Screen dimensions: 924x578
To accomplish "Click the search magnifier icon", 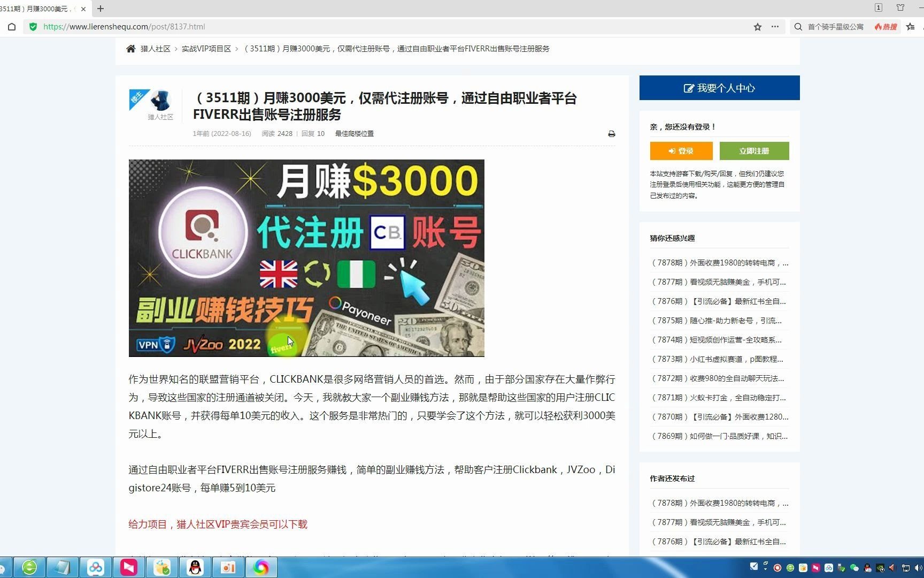I will [x=798, y=27].
